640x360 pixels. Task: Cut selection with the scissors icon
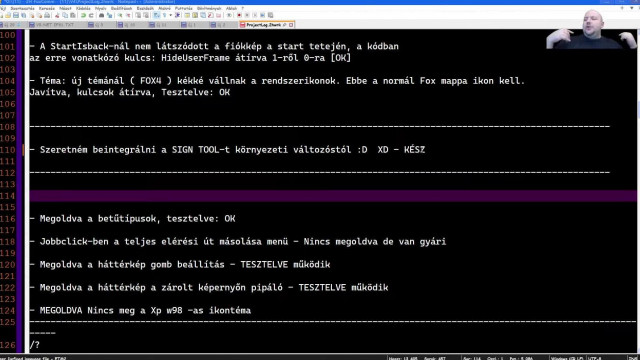58,16
